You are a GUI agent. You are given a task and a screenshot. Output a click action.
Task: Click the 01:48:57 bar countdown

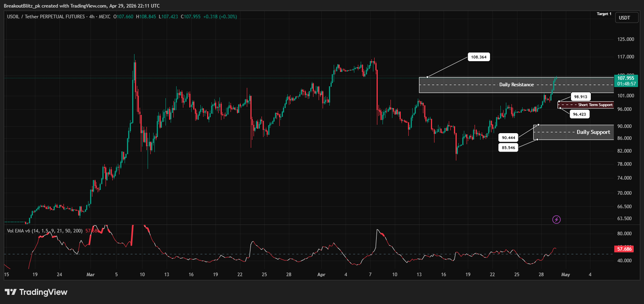(627, 84)
